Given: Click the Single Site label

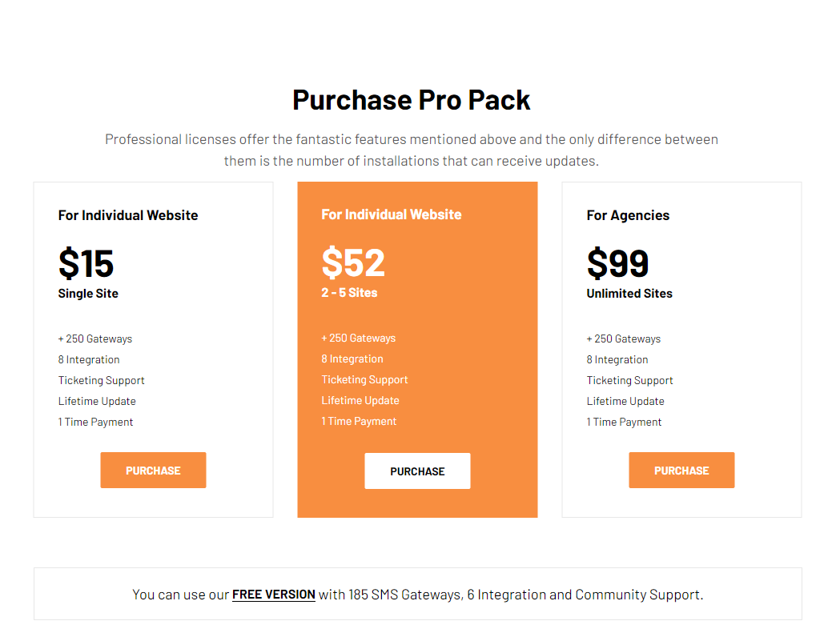Looking at the screenshot, I should 88,294.
